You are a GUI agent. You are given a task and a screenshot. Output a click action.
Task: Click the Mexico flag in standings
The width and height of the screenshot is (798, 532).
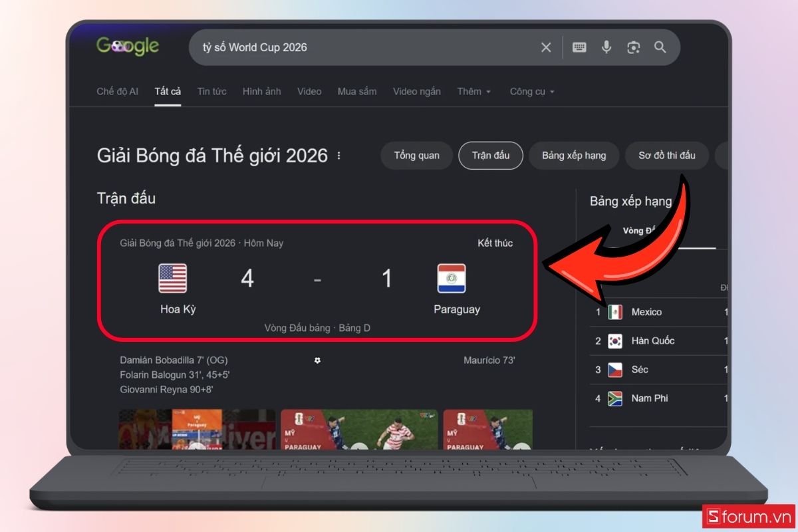[615, 312]
